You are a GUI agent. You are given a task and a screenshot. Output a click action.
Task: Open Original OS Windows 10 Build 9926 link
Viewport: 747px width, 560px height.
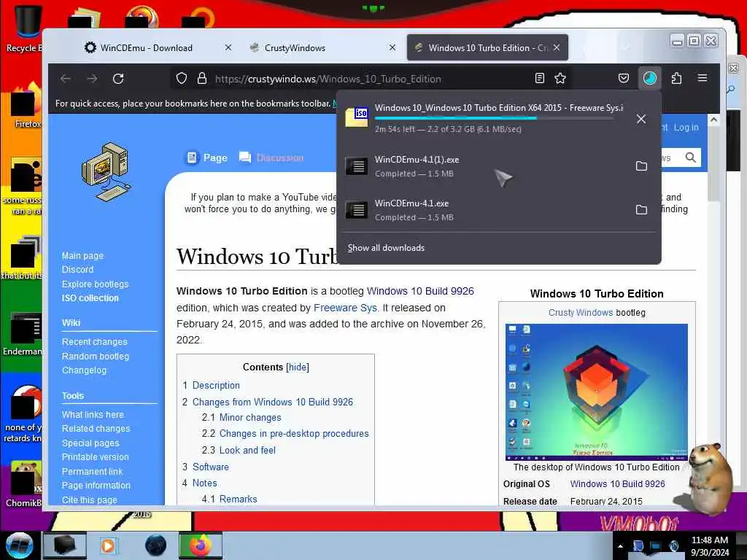pyautogui.click(x=617, y=484)
